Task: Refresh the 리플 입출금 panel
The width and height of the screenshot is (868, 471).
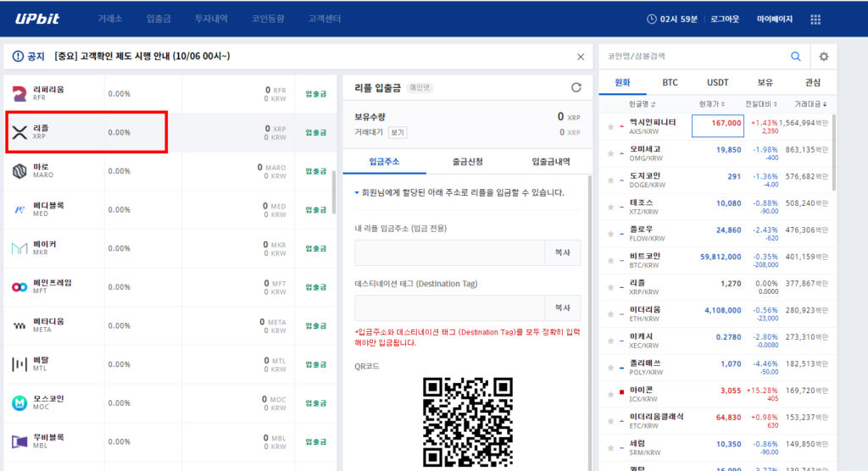Action: click(576, 87)
